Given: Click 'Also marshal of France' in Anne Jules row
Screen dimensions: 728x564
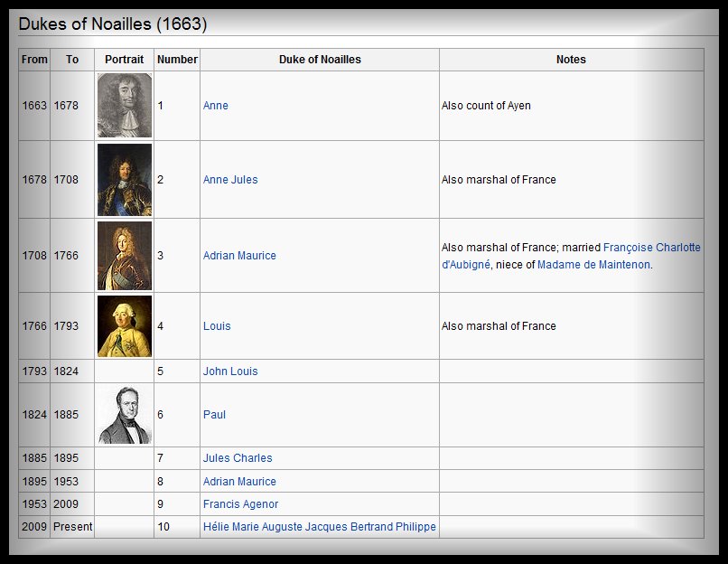Looking at the screenshot, I should 499,180.
